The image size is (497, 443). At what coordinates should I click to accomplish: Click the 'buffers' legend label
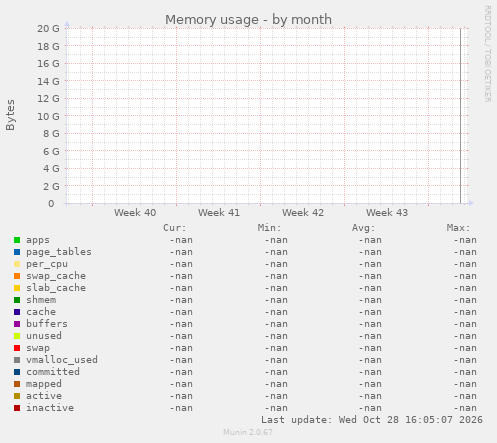click(47, 324)
